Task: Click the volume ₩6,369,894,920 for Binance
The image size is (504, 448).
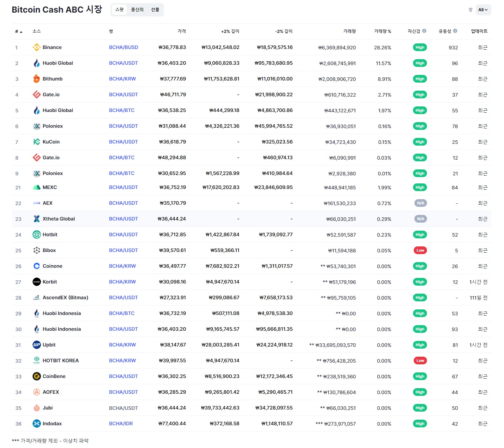Action: click(337, 48)
